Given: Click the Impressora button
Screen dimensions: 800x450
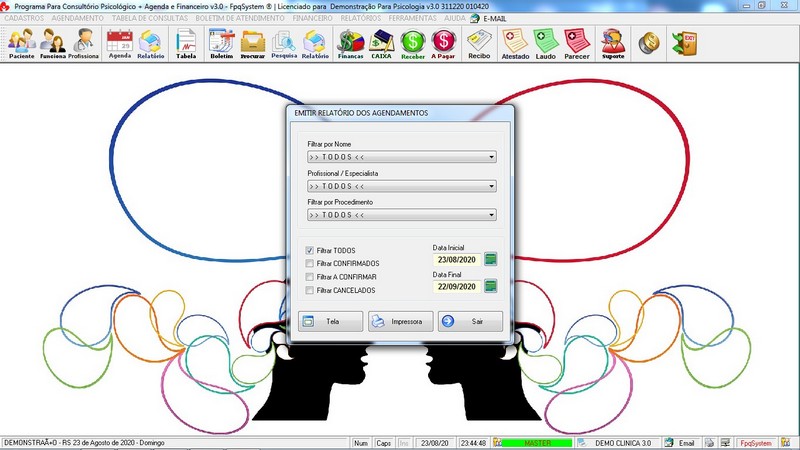Looking at the screenshot, I should point(401,321).
